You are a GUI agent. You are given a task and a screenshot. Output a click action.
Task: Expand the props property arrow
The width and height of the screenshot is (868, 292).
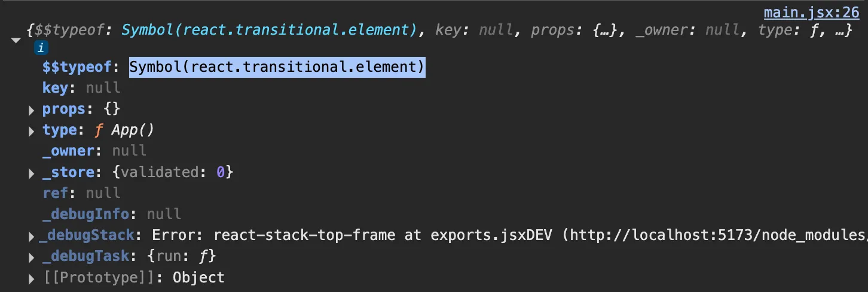point(32,110)
